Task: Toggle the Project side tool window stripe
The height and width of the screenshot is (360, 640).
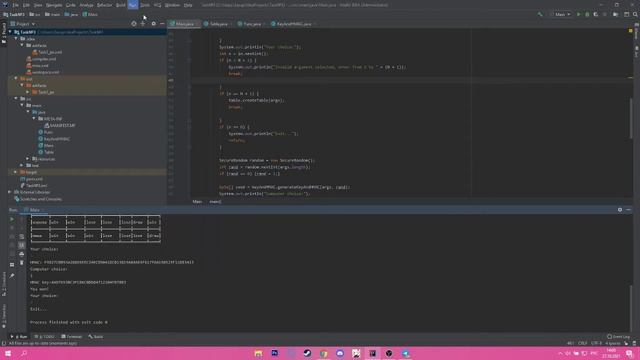Action: click(4, 33)
